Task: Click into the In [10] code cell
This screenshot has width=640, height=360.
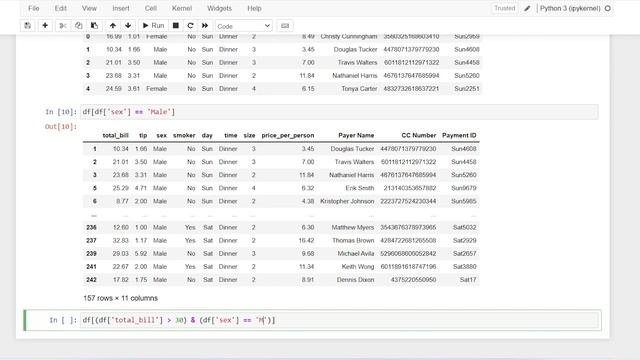Action: pyautogui.click(x=339, y=112)
